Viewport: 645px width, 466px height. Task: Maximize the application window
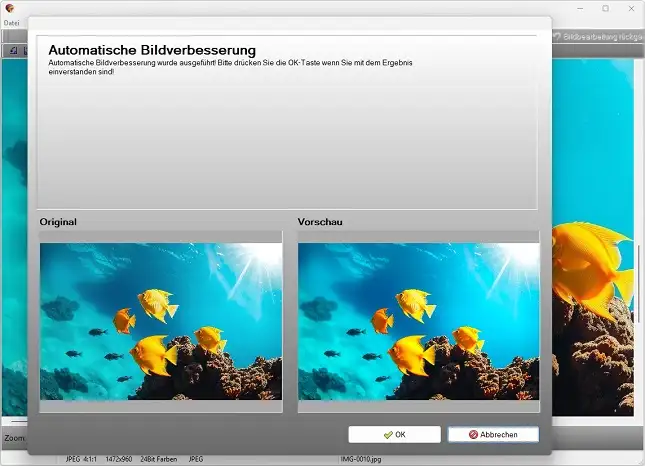pos(605,8)
